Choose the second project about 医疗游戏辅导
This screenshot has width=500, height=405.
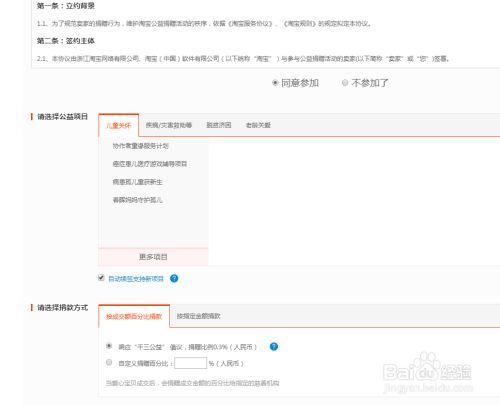(x=150, y=164)
